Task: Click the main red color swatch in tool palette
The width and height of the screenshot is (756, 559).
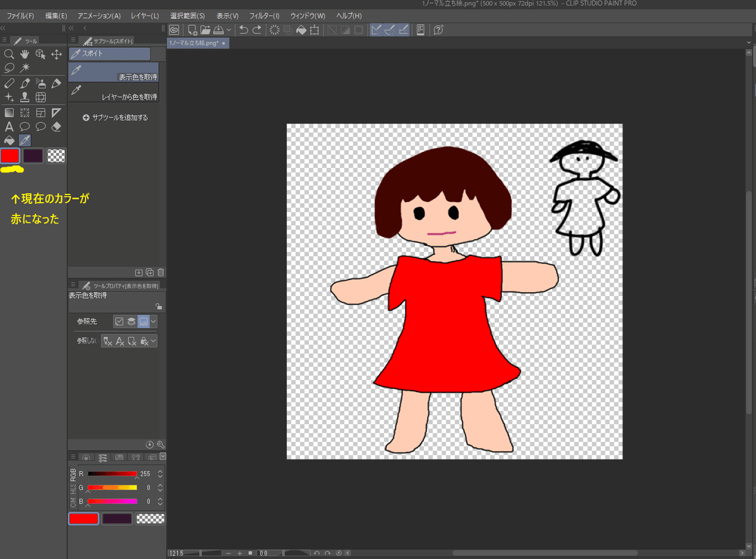Action: click(x=10, y=155)
